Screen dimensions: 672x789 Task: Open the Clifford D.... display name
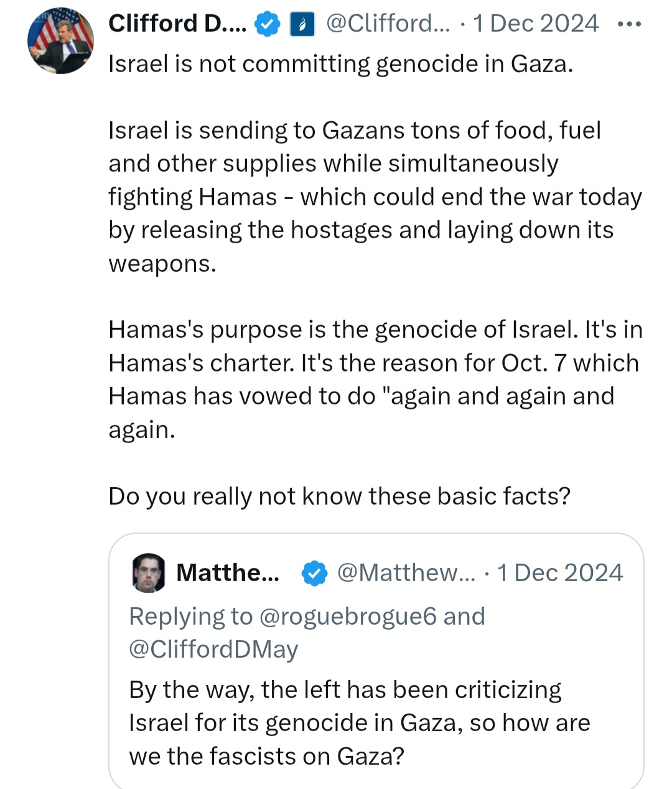click(177, 24)
